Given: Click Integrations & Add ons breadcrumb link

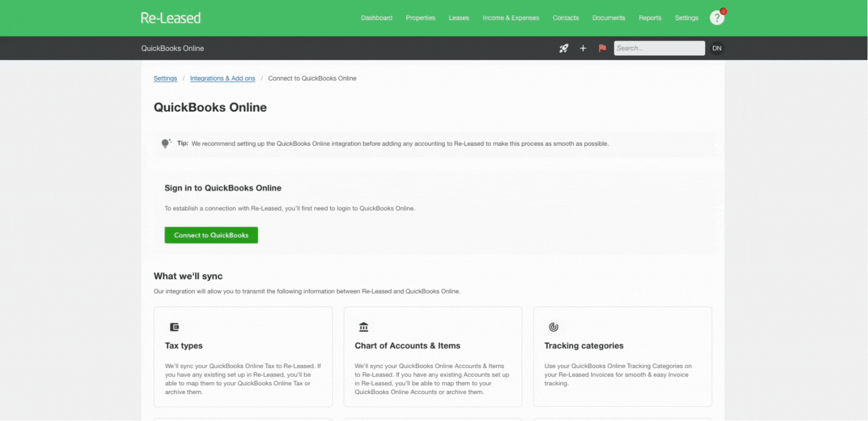Looking at the screenshot, I should [222, 79].
